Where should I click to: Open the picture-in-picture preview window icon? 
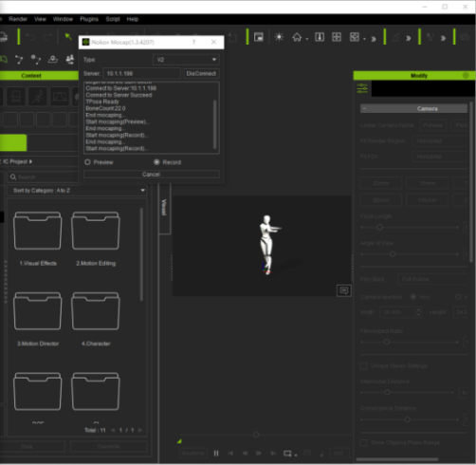pyautogui.click(x=259, y=37)
